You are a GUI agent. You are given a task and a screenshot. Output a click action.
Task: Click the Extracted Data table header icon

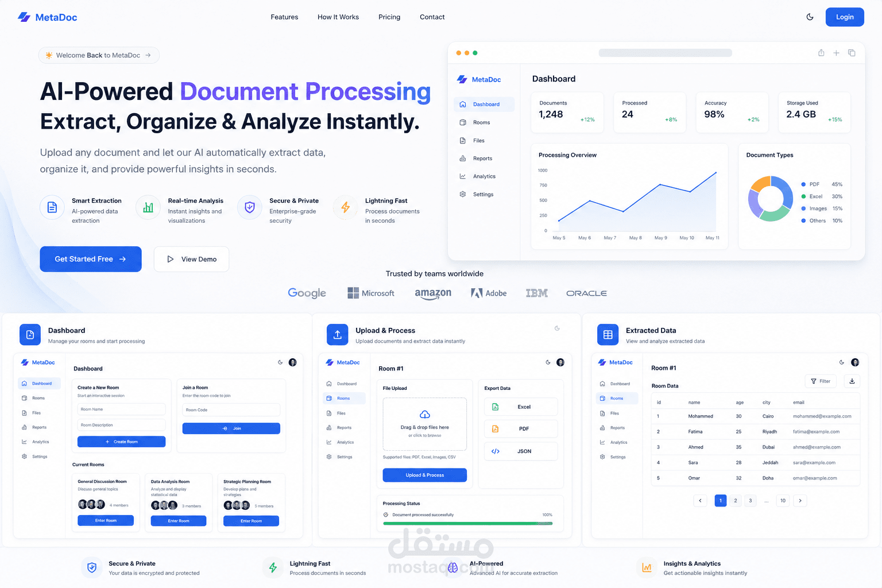click(608, 335)
